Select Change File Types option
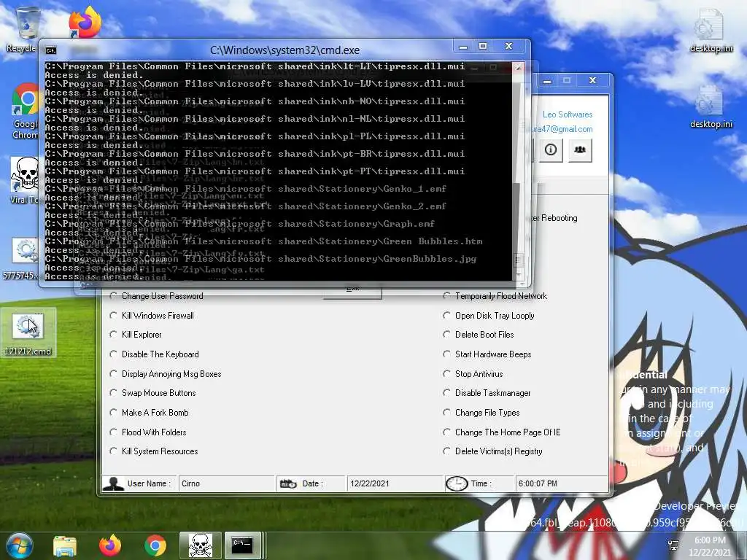Image resolution: width=747 pixels, height=560 pixels. (481, 413)
